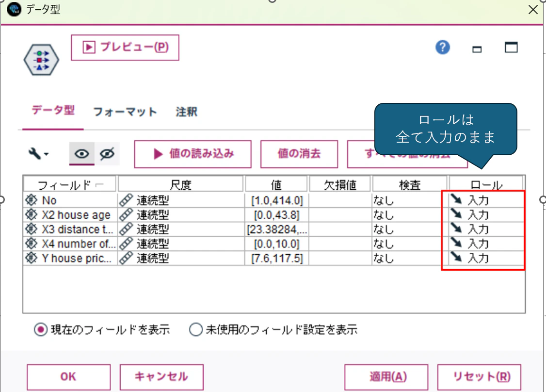This screenshot has width=546, height=392.
Task: Open 連続型 measurement for X4 number row
Action: (x=181, y=244)
